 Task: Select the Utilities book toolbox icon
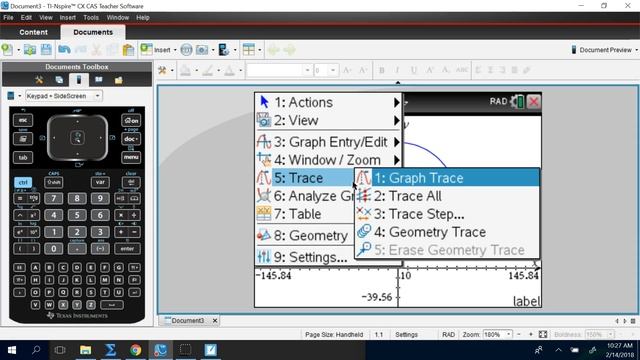(x=99, y=80)
